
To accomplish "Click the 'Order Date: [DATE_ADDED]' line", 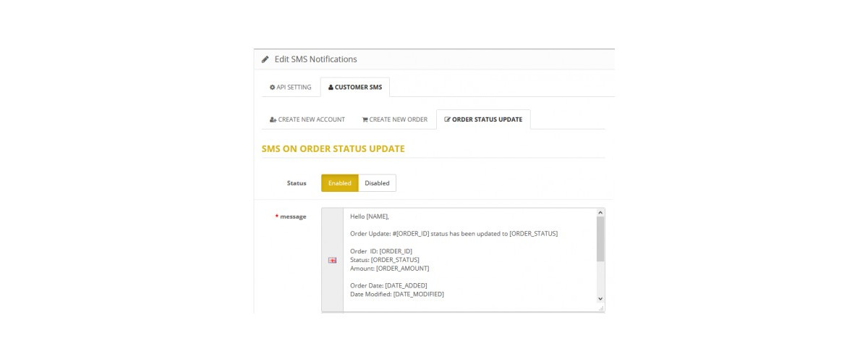I will (x=388, y=285).
